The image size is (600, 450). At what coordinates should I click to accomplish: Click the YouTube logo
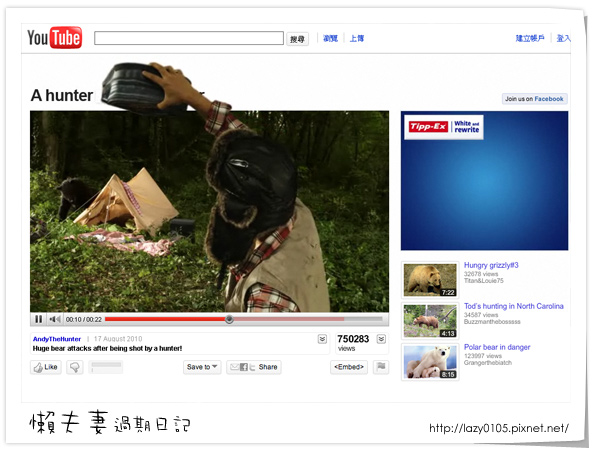pos(54,38)
